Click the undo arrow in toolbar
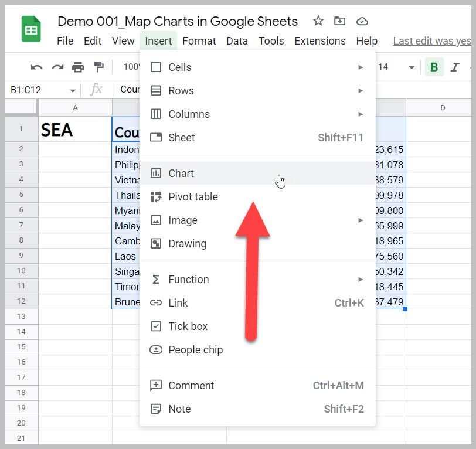This screenshot has width=476, height=449. [37, 67]
